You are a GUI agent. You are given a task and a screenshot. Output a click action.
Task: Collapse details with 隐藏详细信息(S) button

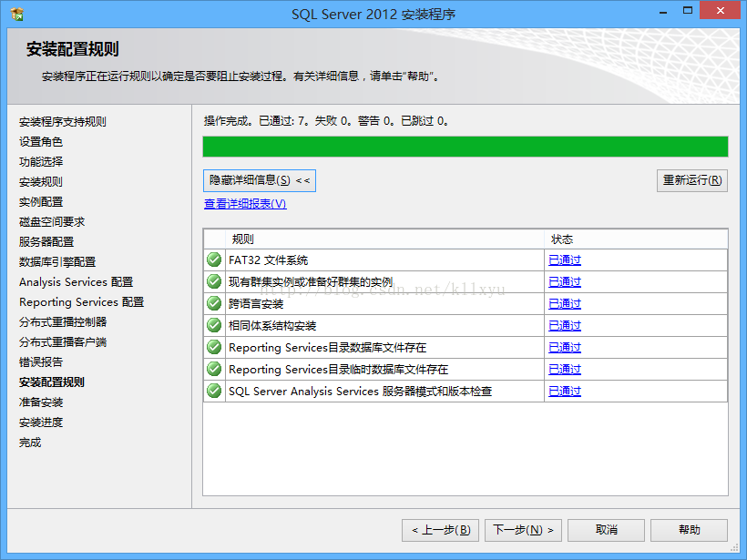(x=259, y=180)
